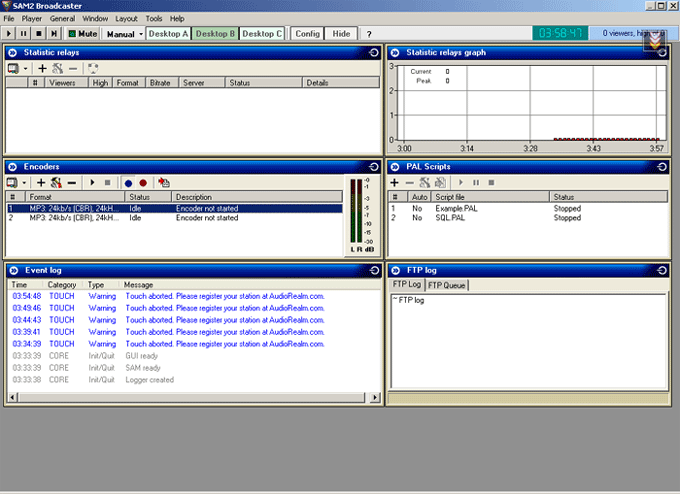Screen dimensions: 680x494
Task: Start the selected encoder
Action: [92, 183]
